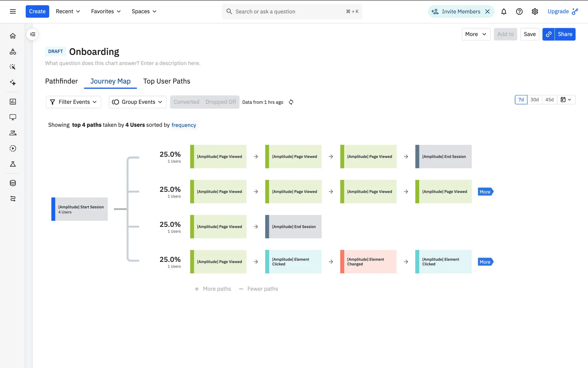Open the Filter Events dropdown
Screen dimensions: 588x368
[73, 102]
